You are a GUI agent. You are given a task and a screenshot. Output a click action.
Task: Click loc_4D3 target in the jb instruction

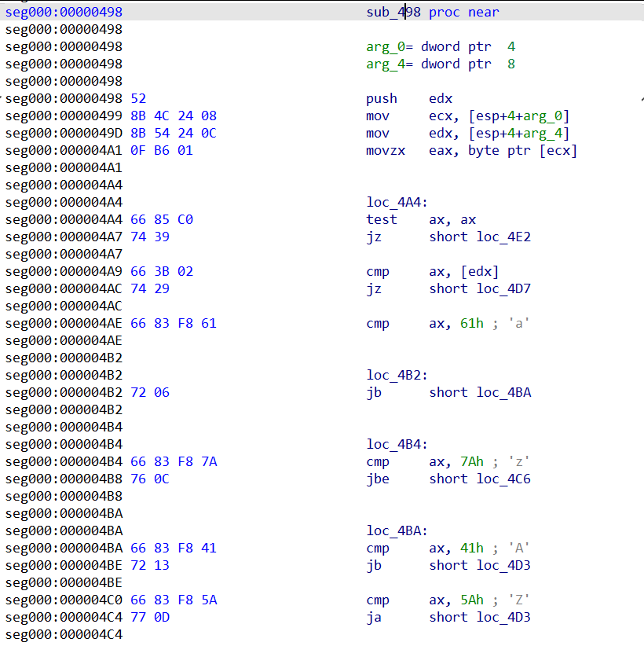coord(503,566)
